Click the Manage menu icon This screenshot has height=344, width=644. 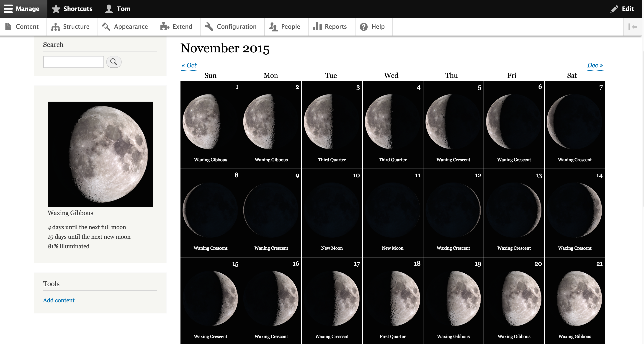(x=8, y=8)
